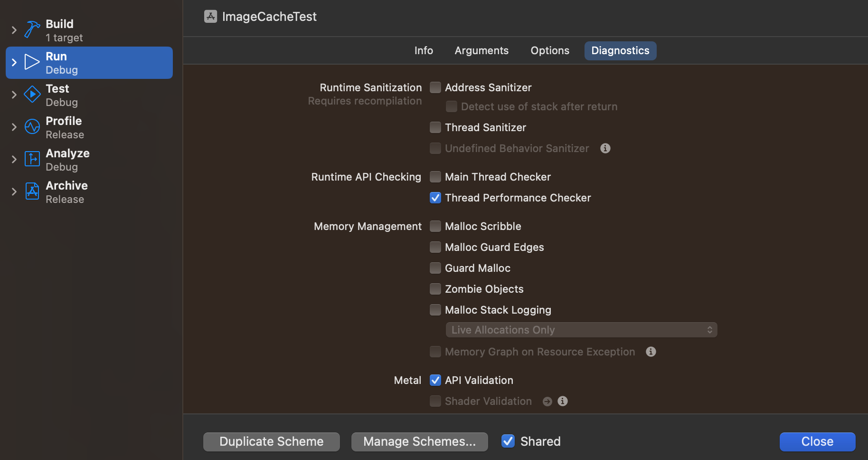The height and width of the screenshot is (460, 868).
Task: Open the Live Allocations Only dropdown
Action: coord(581,330)
